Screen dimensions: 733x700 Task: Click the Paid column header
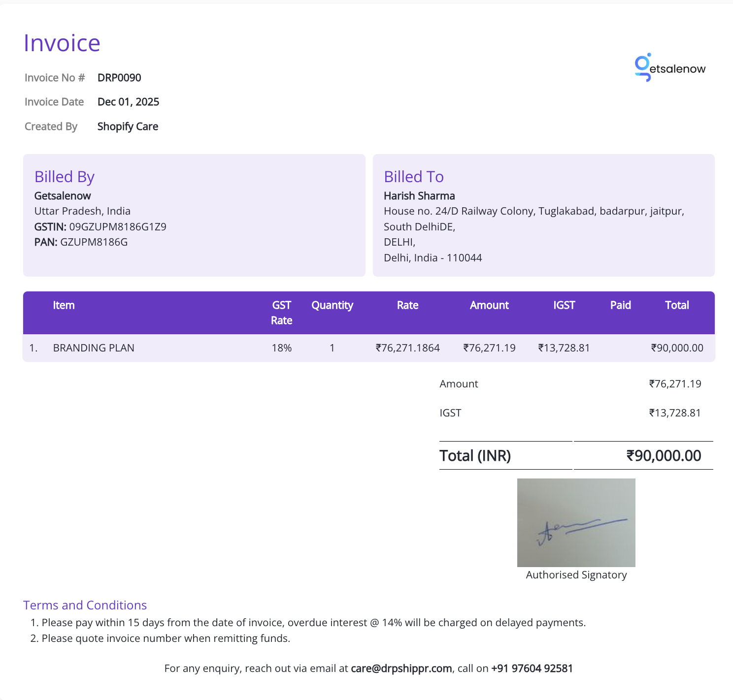click(620, 305)
